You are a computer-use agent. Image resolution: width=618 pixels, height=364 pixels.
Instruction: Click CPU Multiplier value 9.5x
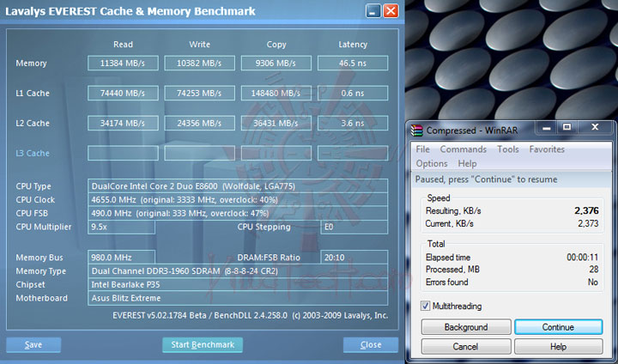pyautogui.click(x=121, y=227)
